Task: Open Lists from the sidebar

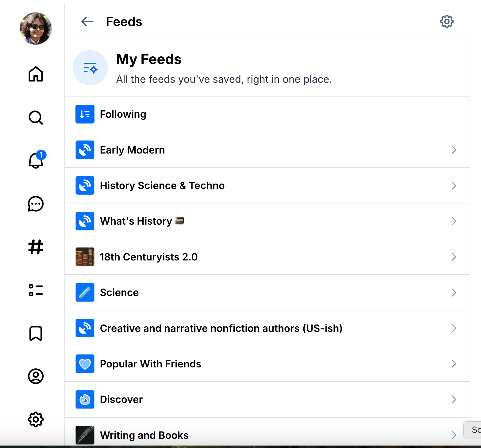Action: [36, 290]
